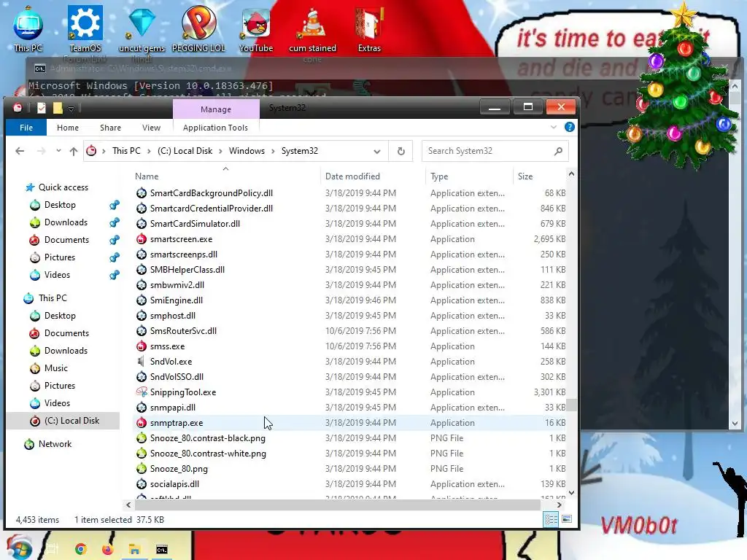The image size is (747, 560).
Task: Switch to large thumbnails view icon
Action: 567,519
